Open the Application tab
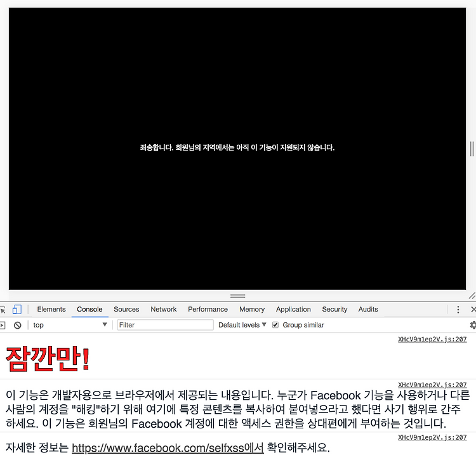 coord(293,309)
